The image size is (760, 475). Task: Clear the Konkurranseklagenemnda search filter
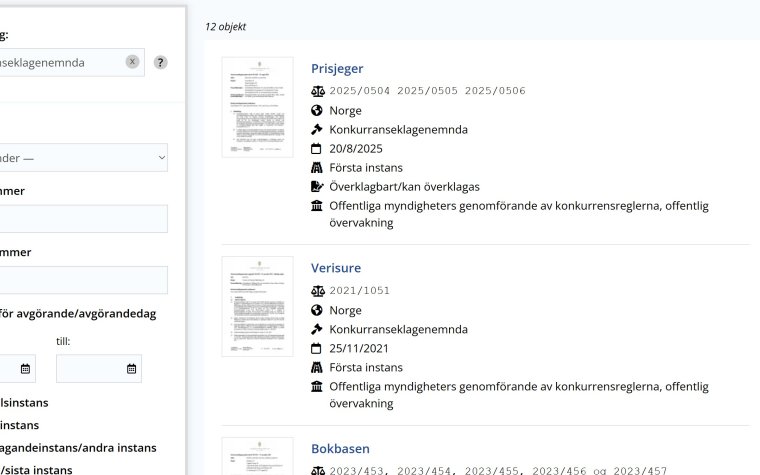[x=132, y=62]
